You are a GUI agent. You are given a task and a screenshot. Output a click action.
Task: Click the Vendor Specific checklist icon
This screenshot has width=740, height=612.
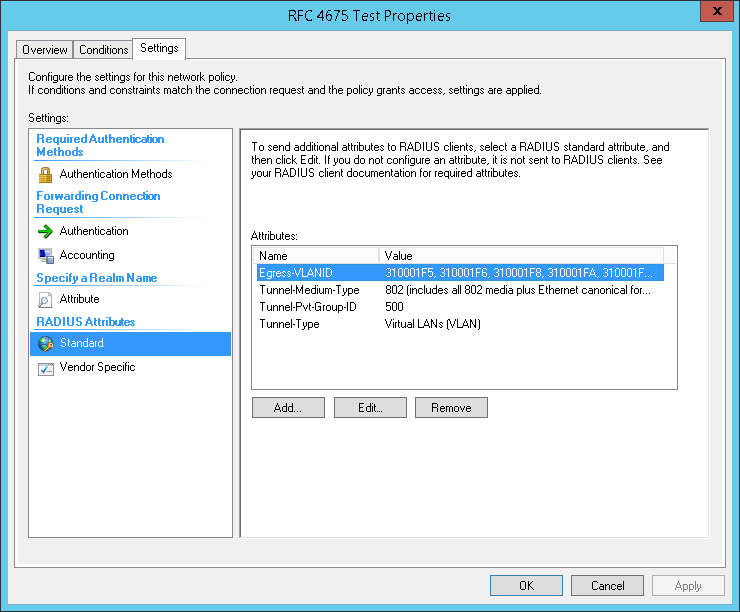[x=45, y=368]
